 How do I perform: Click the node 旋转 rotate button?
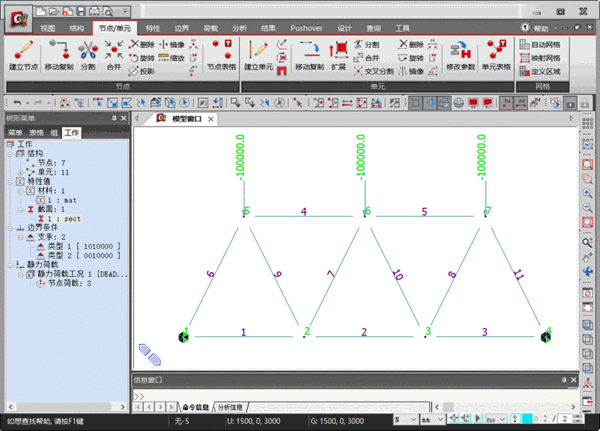click(142, 58)
